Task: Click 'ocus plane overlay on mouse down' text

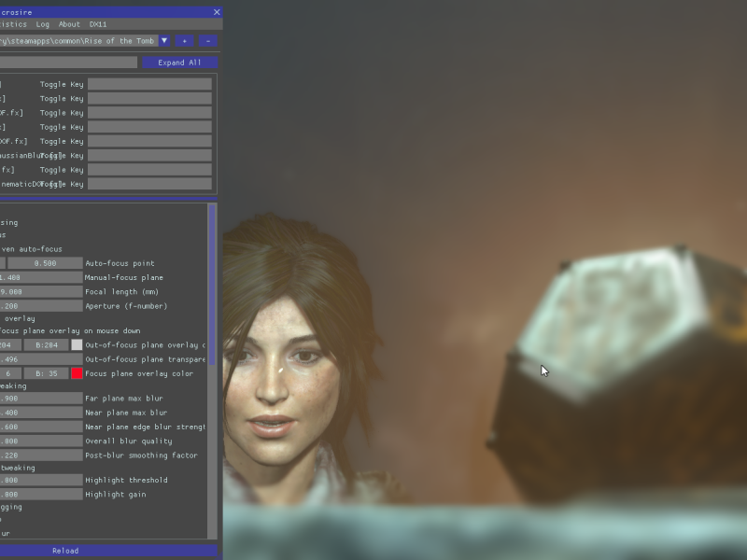Action: coord(70,331)
